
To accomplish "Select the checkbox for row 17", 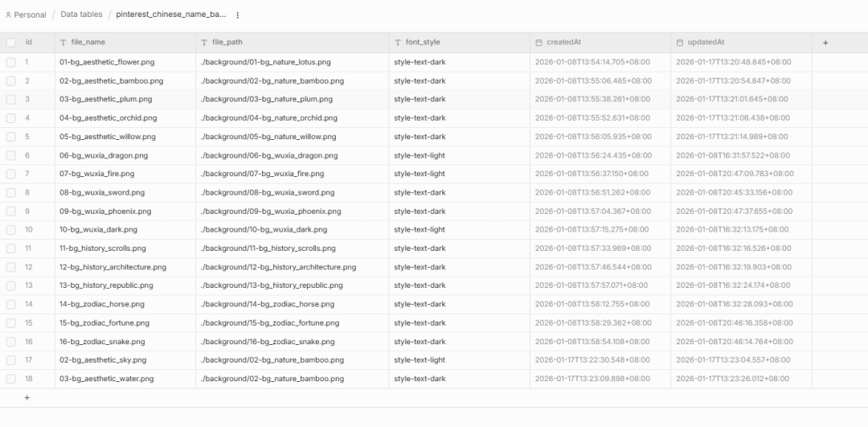I will (x=11, y=360).
